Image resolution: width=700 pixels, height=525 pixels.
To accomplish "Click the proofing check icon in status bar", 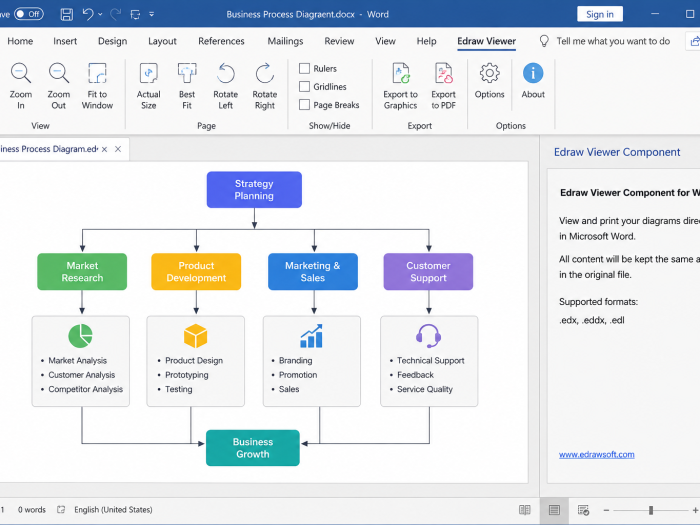I will [x=61, y=510].
